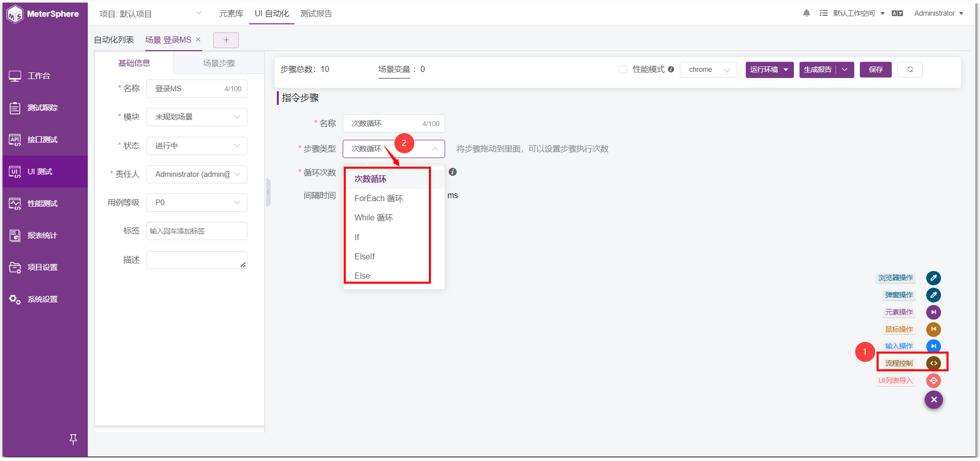Screen dimensions: 980x461
Task: Open the 流程控制 floating action icon
Action: coord(933,363)
